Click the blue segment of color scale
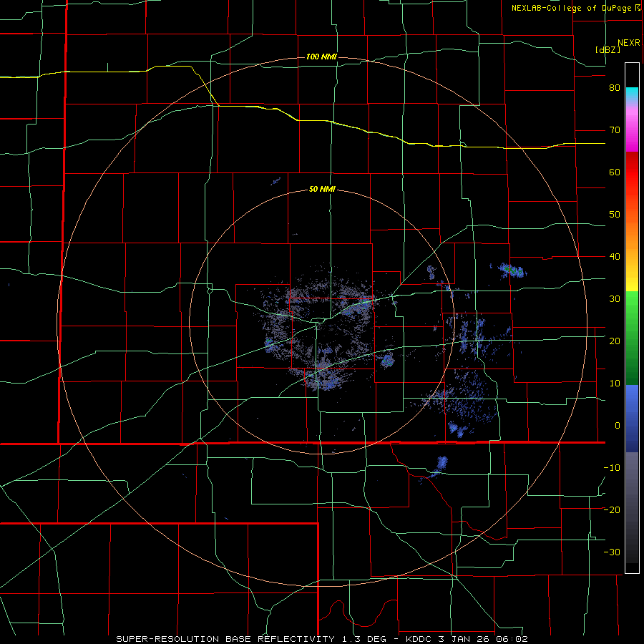Viewport: 644px width, 644px height. pos(632,419)
